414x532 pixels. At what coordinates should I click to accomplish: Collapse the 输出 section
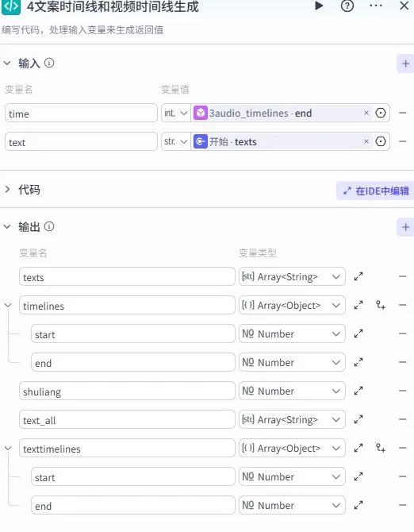[x=7, y=226]
